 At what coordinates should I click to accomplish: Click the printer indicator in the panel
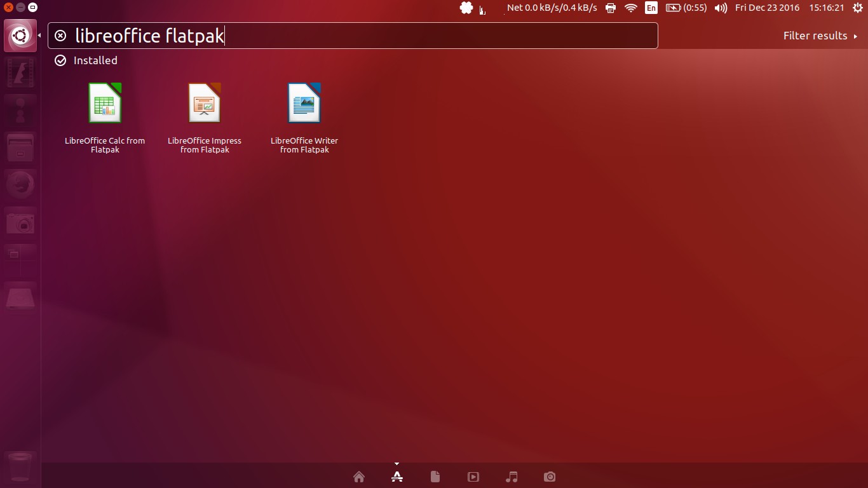tap(610, 8)
